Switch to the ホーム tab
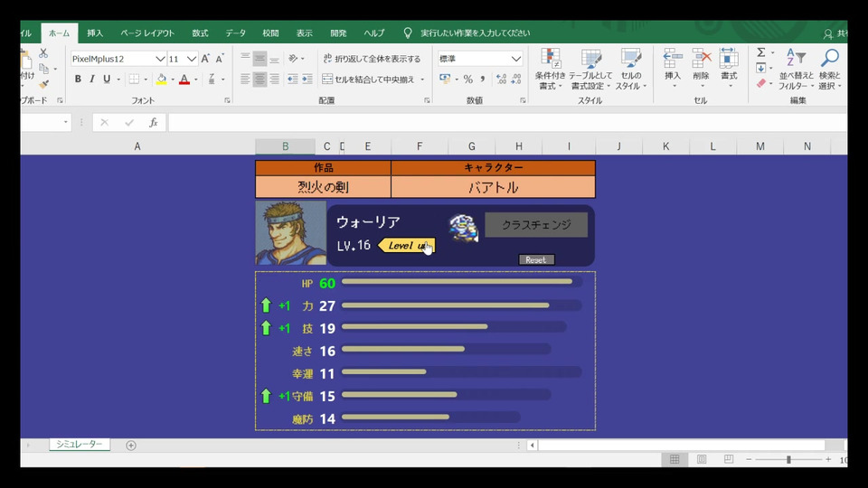Image resolution: width=868 pixels, height=488 pixels. pyautogui.click(x=60, y=33)
